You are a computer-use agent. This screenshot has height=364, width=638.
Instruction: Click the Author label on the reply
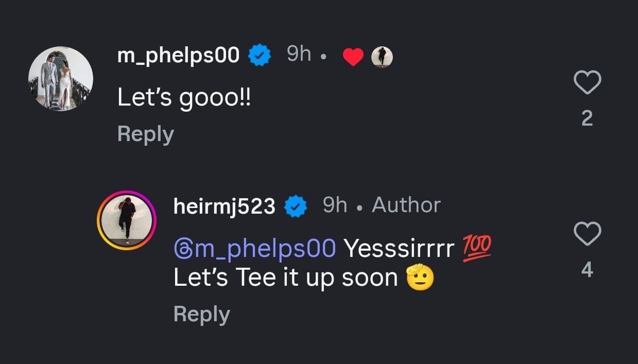(406, 205)
